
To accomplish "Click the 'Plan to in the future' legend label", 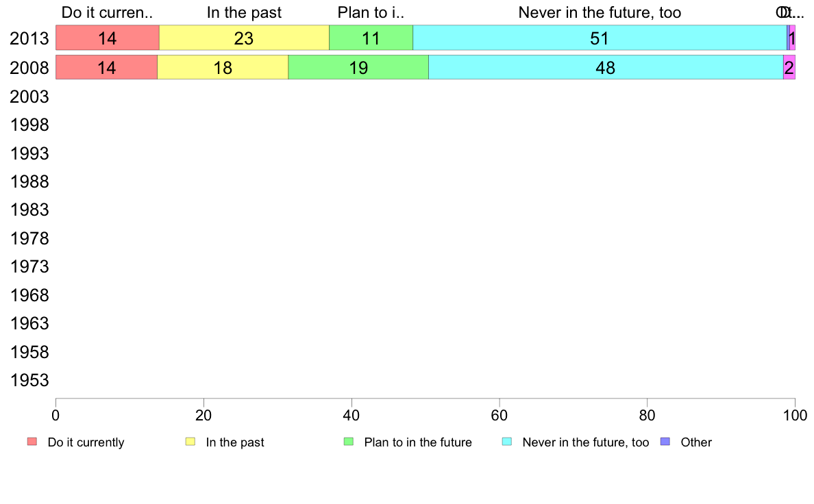I will click(418, 442).
